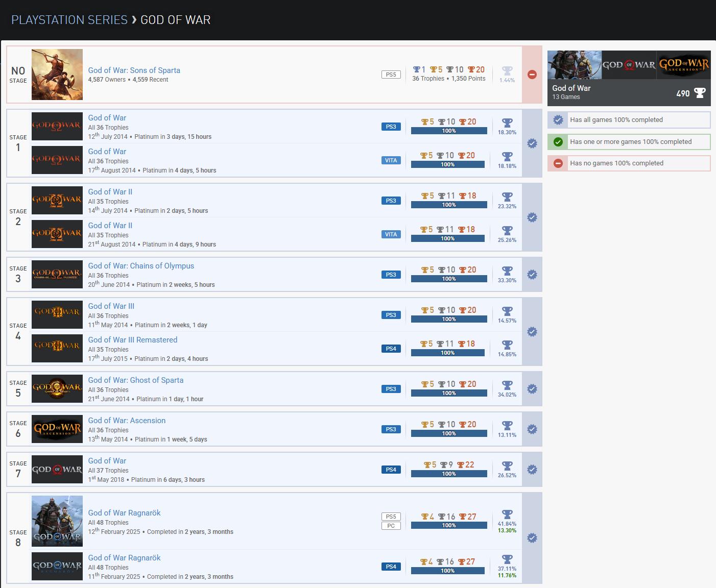This screenshot has width=716, height=588.
Task: Open God of War: Ghost of Sparta
Action: point(135,380)
